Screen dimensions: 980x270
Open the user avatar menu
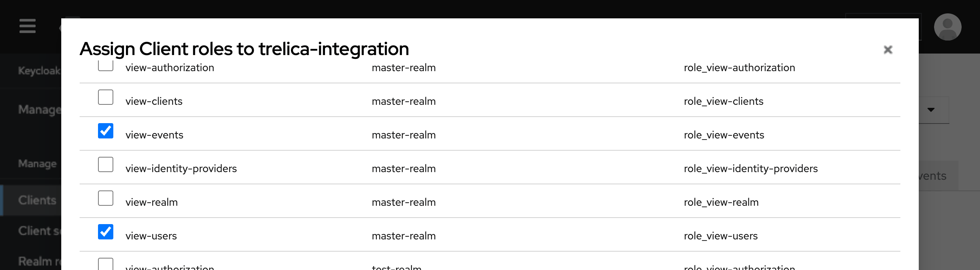947,27
